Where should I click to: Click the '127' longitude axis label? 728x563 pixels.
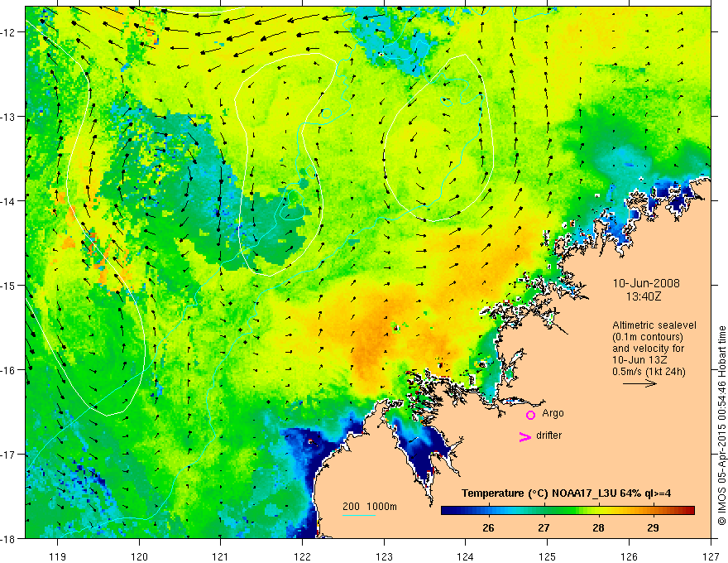[x=711, y=556]
